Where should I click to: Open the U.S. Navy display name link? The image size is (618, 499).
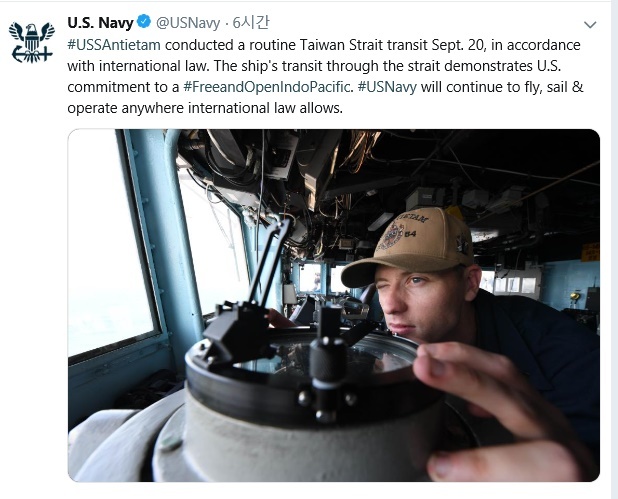(100, 23)
